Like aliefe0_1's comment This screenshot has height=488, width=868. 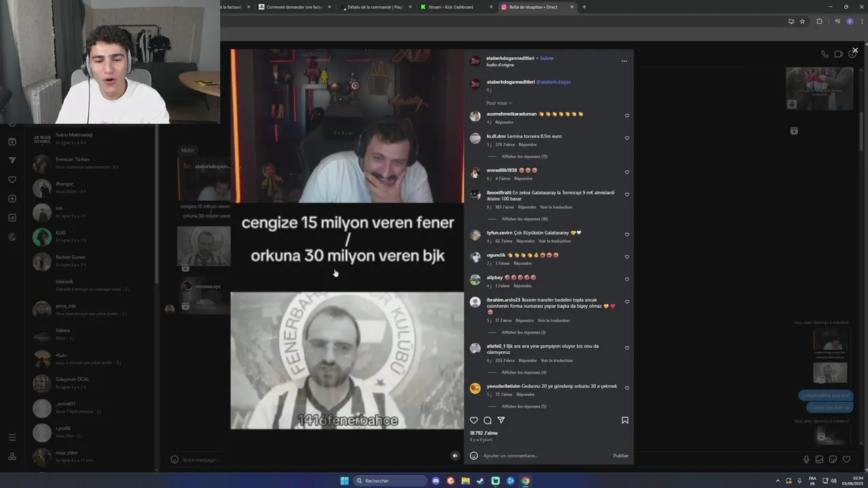click(627, 348)
